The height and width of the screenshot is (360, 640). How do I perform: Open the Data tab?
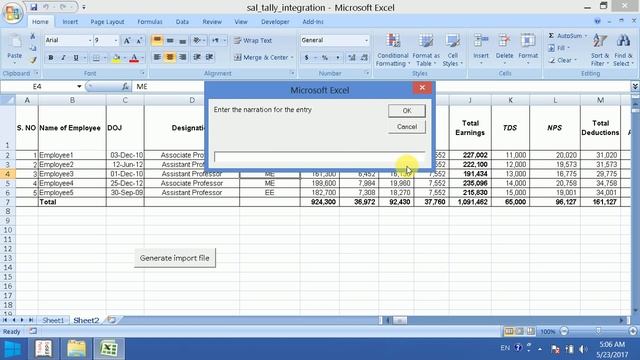coord(182,22)
